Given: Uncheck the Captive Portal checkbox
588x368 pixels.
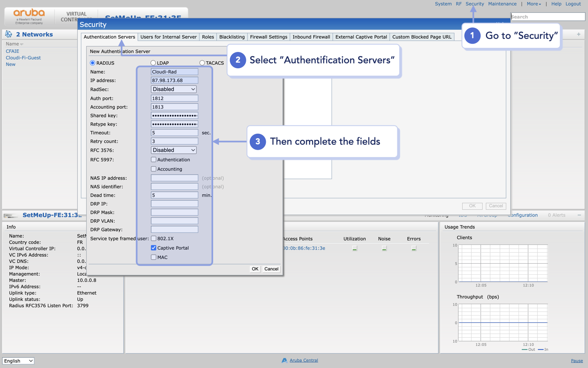Looking at the screenshot, I should pyautogui.click(x=154, y=248).
